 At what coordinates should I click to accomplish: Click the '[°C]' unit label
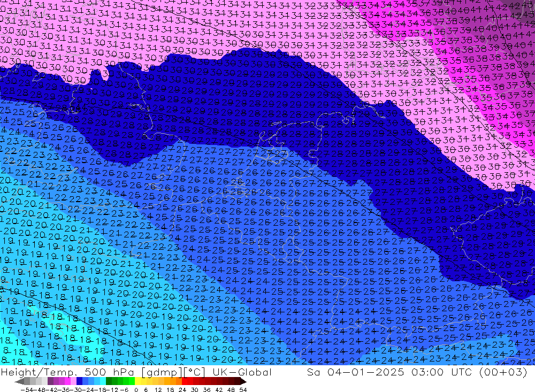click(194, 372)
